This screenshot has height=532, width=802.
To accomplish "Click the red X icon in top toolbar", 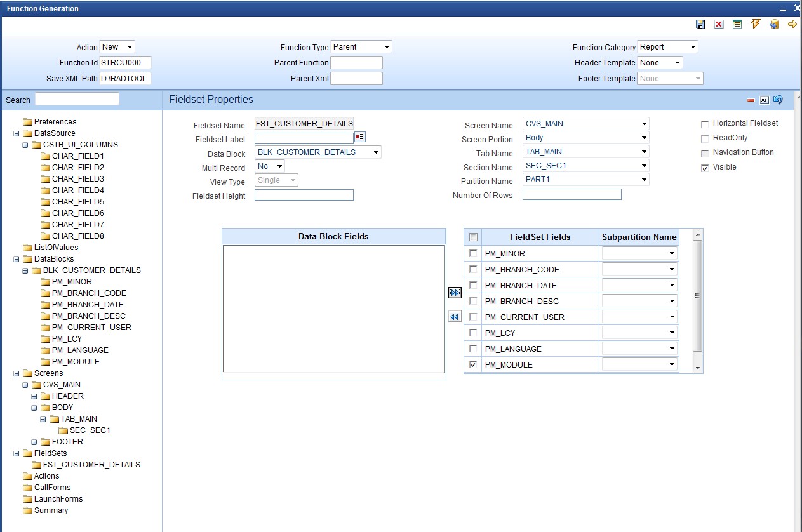I will pyautogui.click(x=719, y=24).
